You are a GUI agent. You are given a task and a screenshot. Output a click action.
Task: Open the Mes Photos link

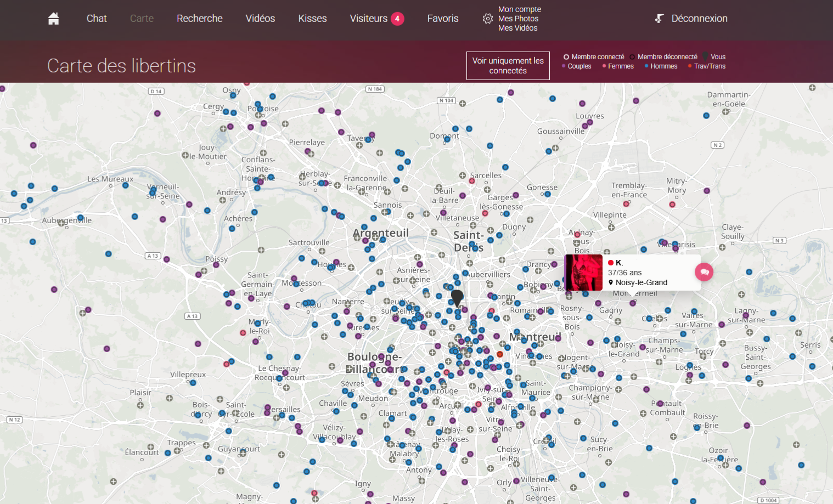(518, 19)
